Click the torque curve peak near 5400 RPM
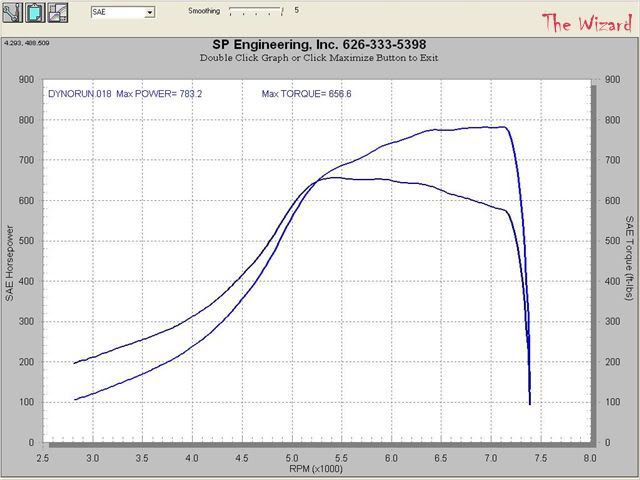640x480 pixels. tap(333, 178)
